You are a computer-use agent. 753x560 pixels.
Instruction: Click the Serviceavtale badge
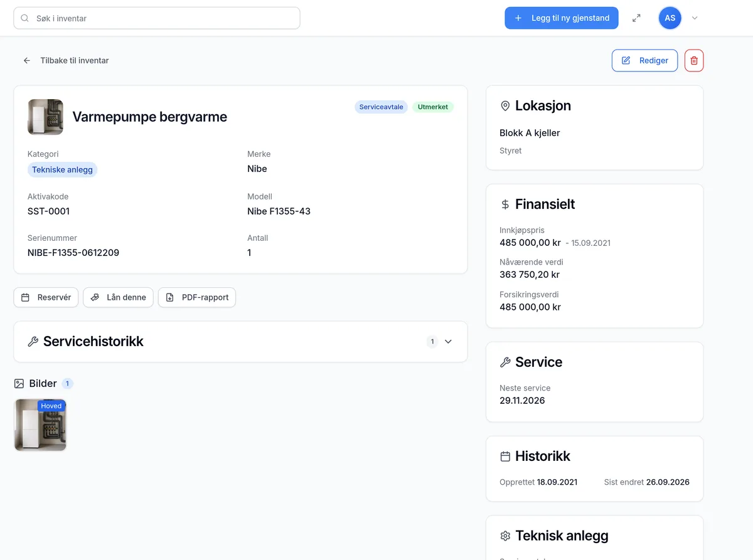point(381,107)
